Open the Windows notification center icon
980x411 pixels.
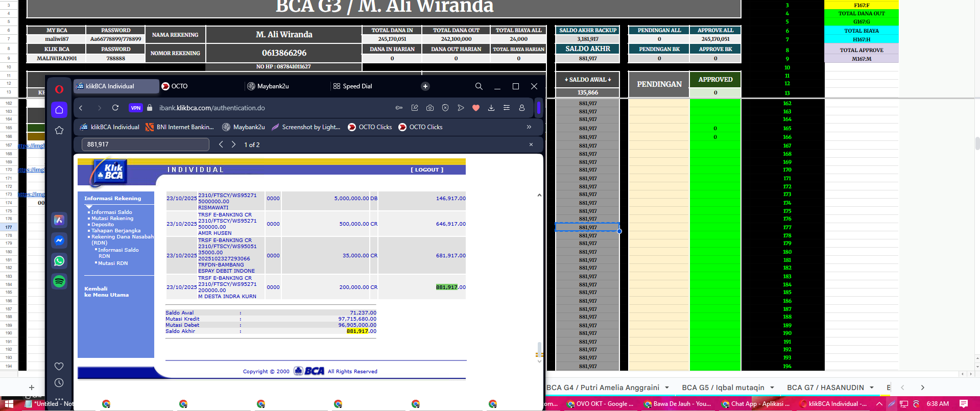(x=964, y=403)
